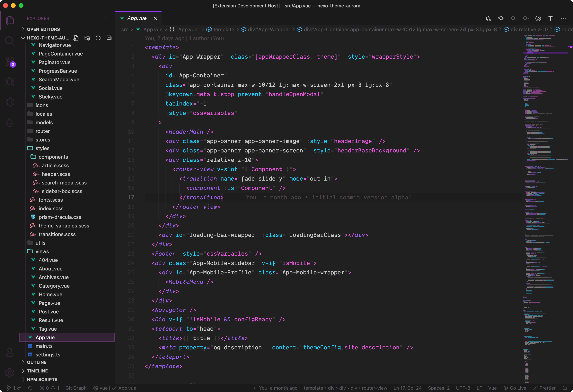573x392 pixels.
Task: Open Navigator.vue in explorer
Action: (x=67, y=45)
